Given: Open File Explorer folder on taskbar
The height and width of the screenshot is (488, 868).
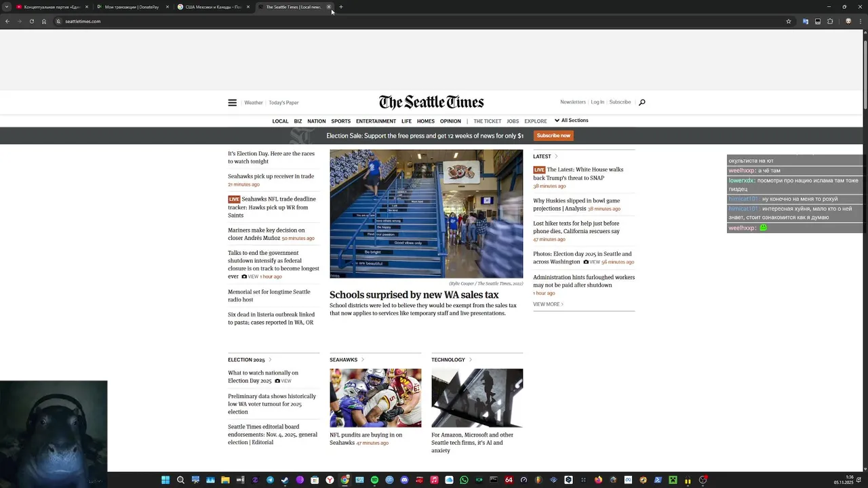Looking at the screenshot, I should [x=225, y=480].
